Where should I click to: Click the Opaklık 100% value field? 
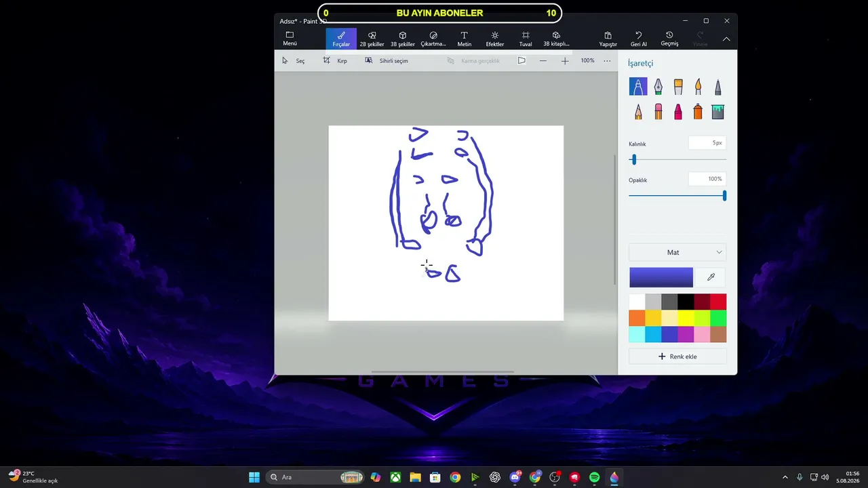click(707, 179)
